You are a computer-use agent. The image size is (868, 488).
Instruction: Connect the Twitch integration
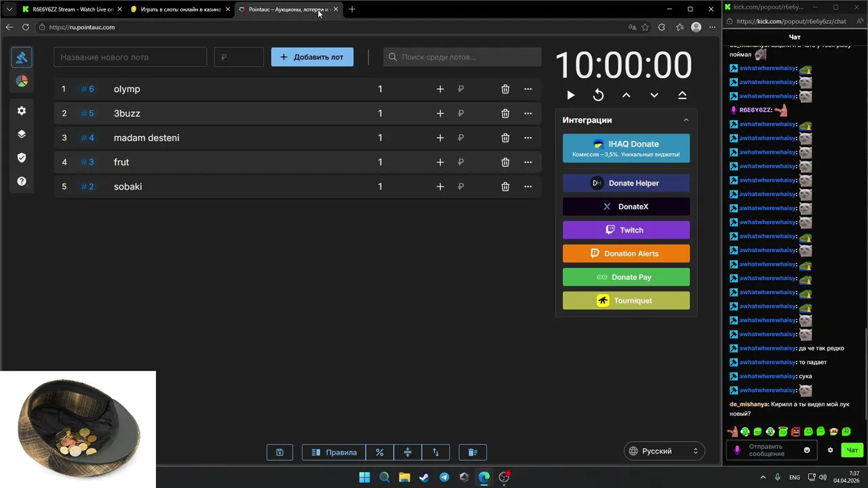[626, 230]
